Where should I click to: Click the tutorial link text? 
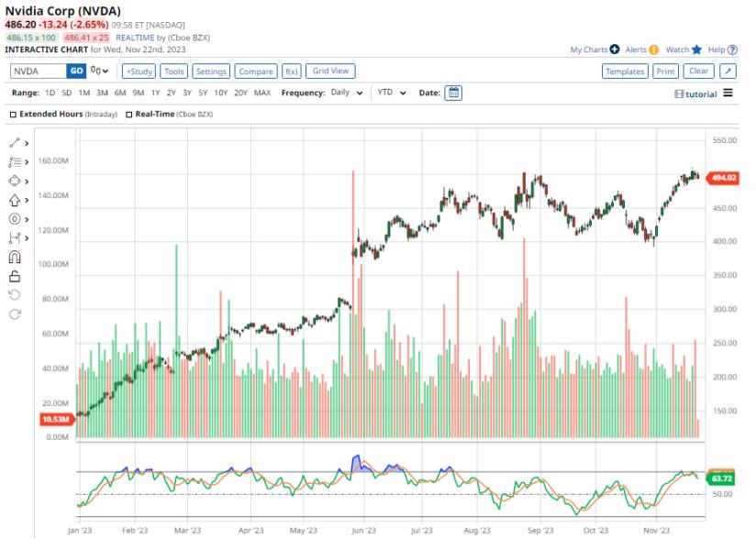pos(701,94)
